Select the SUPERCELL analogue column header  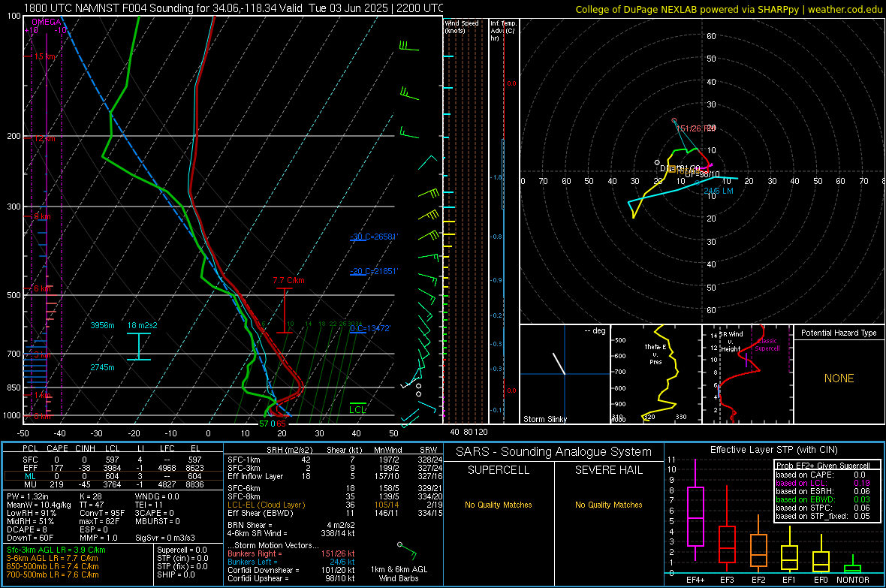pos(499,470)
